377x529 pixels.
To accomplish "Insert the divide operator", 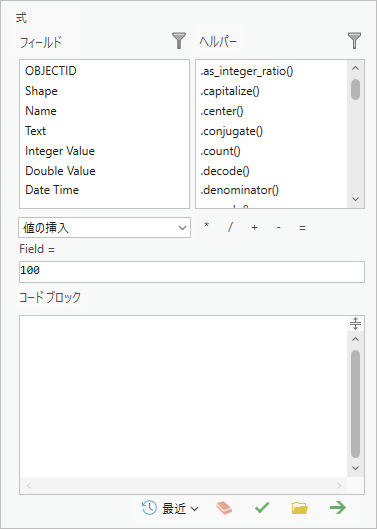I will pyautogui.click(x=230, y=227).
